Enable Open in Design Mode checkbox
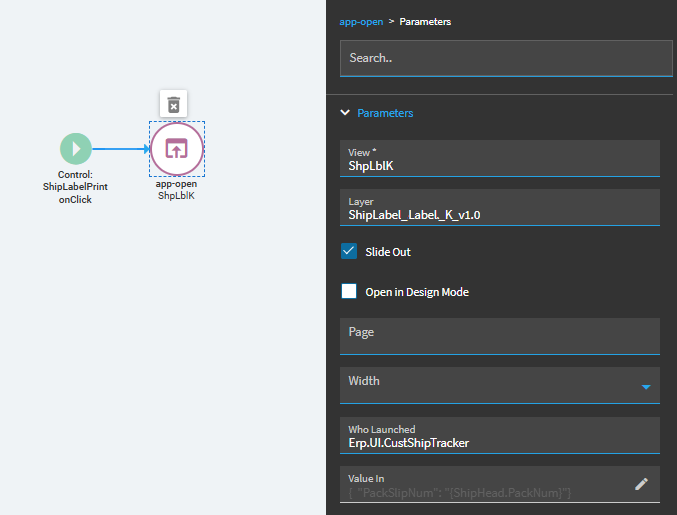 [349, 292]
